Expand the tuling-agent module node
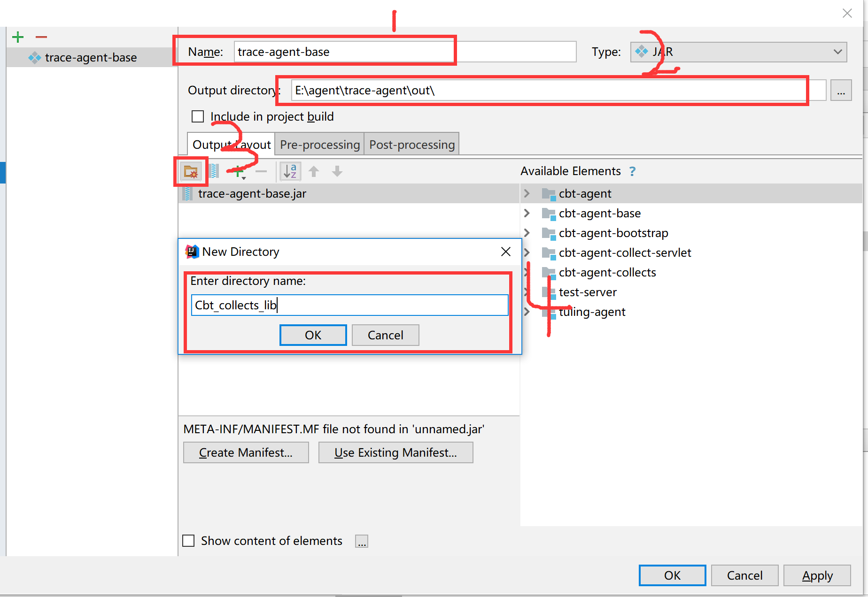The width and height of the screenshot is (868, 597). 527,312
